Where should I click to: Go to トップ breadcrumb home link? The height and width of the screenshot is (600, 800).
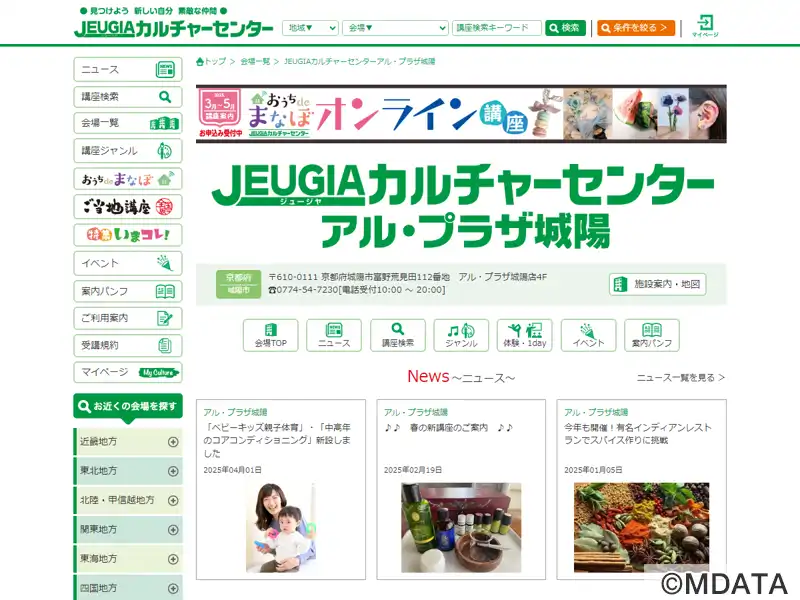(211, 61)
